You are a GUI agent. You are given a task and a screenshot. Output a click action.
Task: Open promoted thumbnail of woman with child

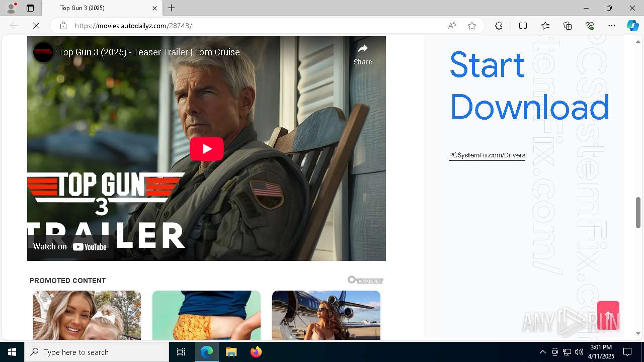87,315
